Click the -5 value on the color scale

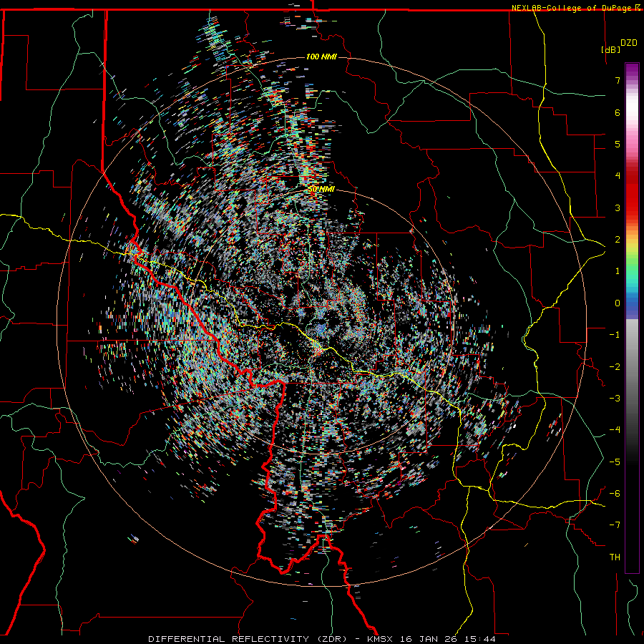coord(615,462)
